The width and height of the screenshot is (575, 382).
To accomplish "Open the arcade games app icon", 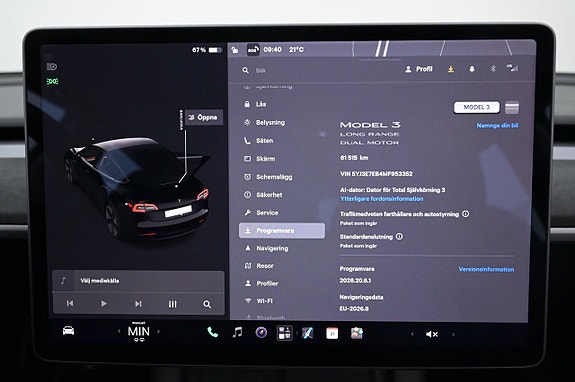I will (x=356, y=333).
